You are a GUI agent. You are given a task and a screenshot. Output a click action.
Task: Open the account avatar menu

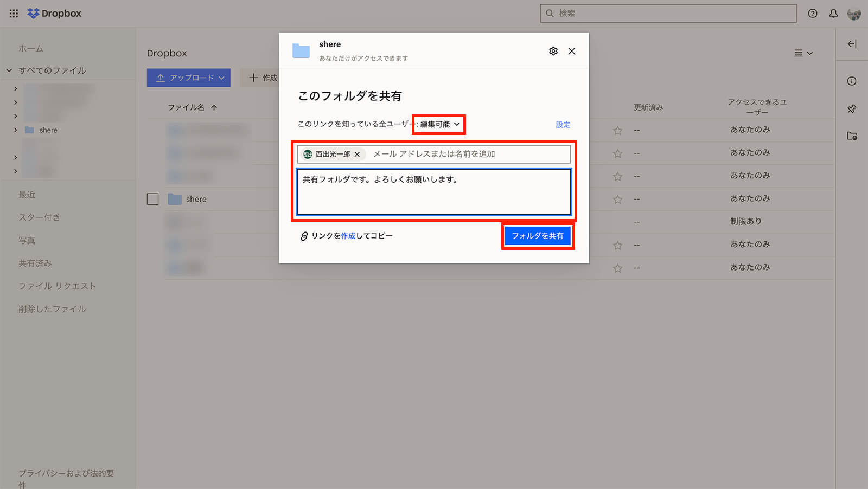(x=854, y=14)
